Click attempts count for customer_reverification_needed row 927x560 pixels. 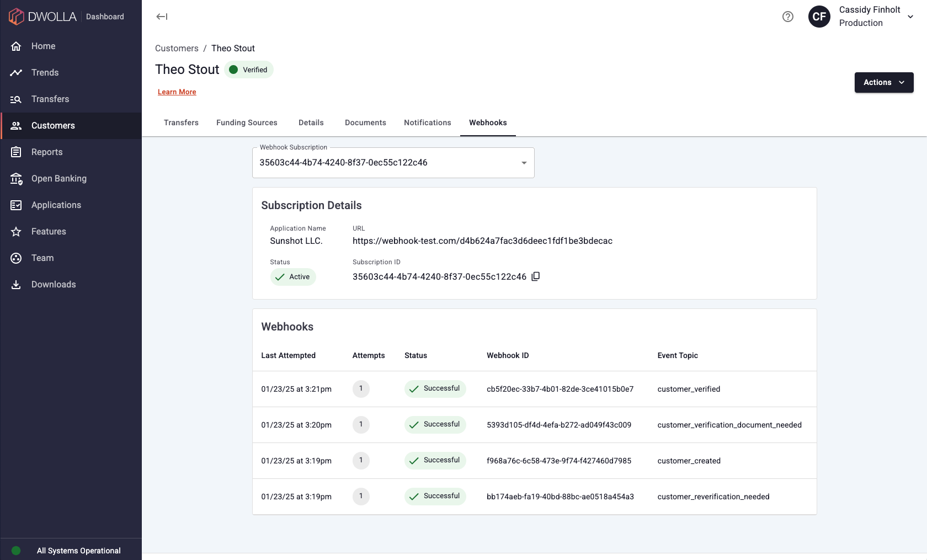[x=361, y=497]
